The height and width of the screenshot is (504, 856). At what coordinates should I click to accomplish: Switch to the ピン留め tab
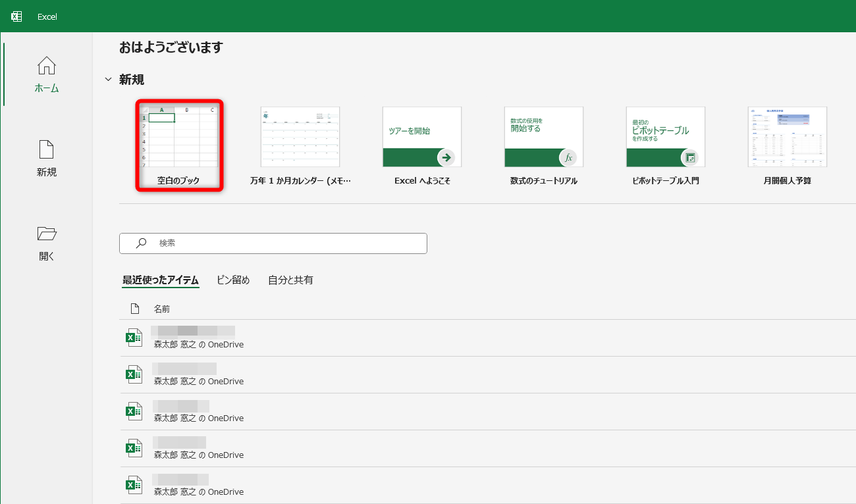pyautogui.click(x=233, y=280)
